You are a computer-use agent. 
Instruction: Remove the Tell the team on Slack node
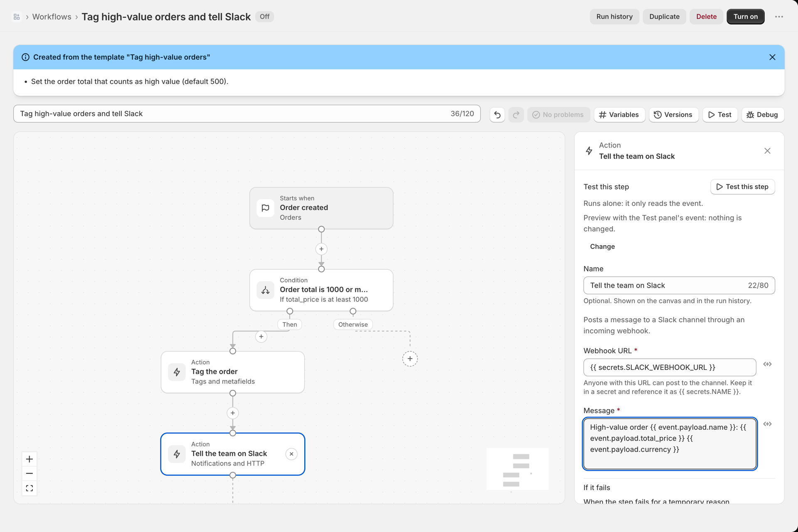click(291, 454)
